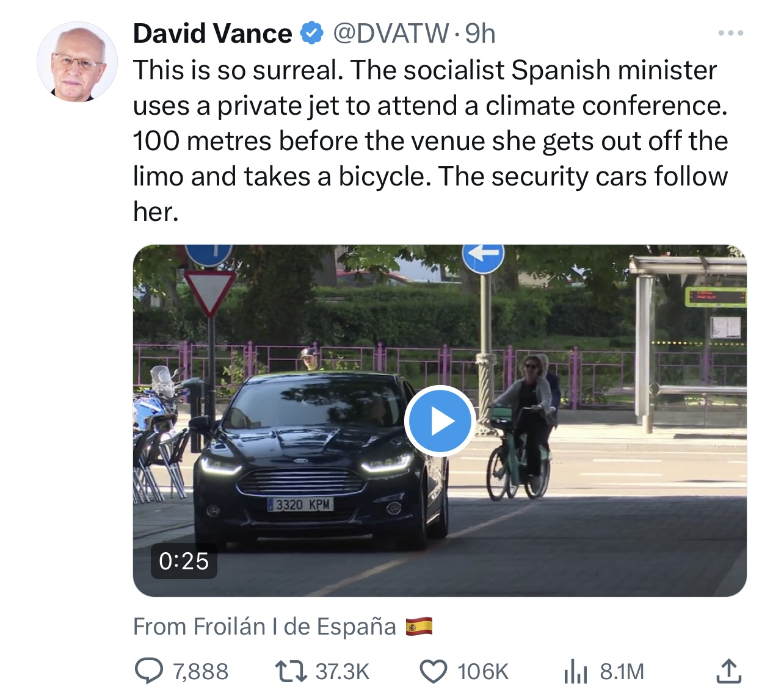Click the 37.3K retweet count

point(343,672)
